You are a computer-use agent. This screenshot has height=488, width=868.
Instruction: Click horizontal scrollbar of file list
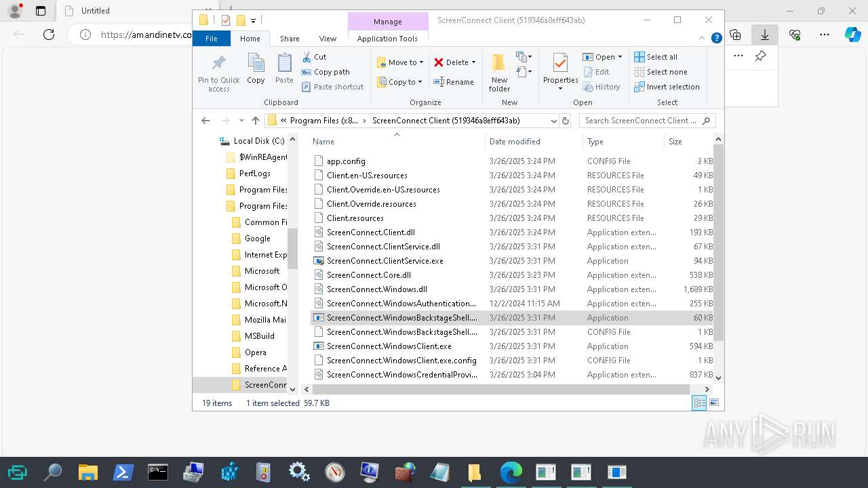pos(500,389)
